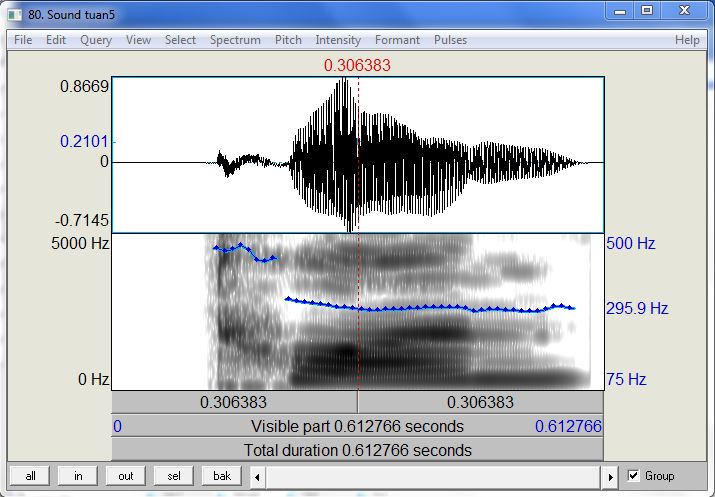Open the Pulses menu
The image size is (715, 497).
(x=450, y=40)
